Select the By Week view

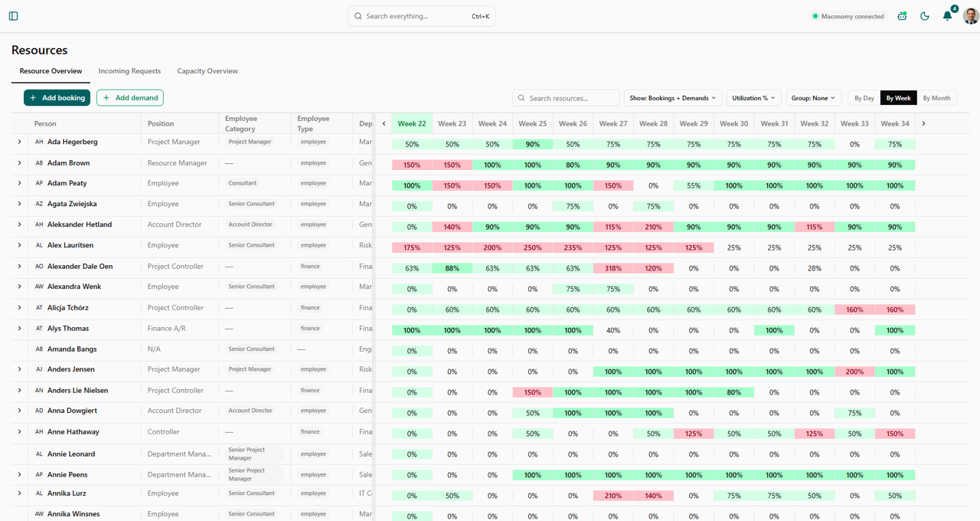click(x=898, y=98)
